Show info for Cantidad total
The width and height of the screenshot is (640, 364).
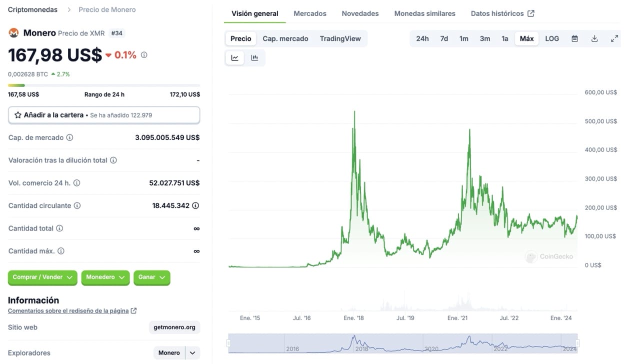click(x=59, y=228)
